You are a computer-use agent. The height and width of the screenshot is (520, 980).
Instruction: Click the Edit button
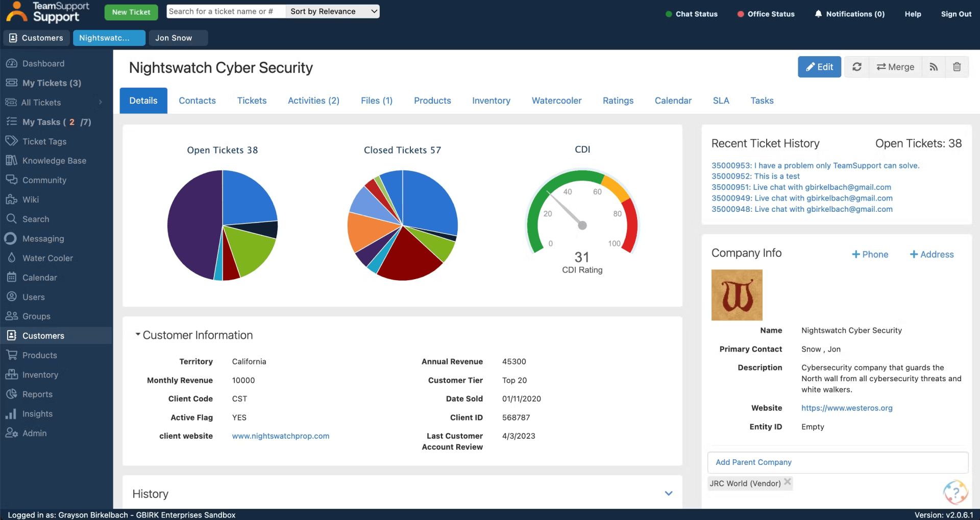(819, 67)
